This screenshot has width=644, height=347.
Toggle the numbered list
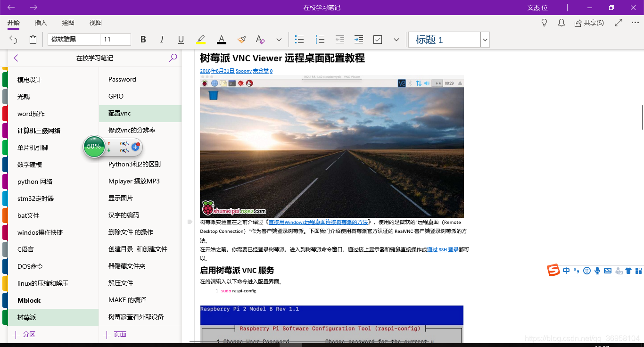(320, 40)
